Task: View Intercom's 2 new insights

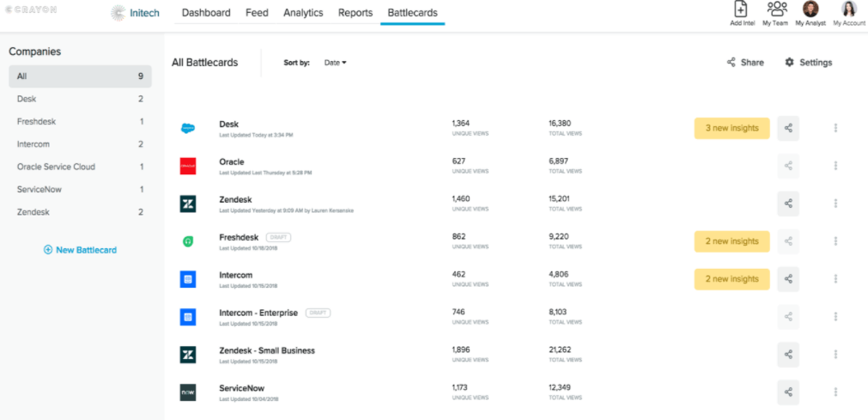Action: (731, 278)
